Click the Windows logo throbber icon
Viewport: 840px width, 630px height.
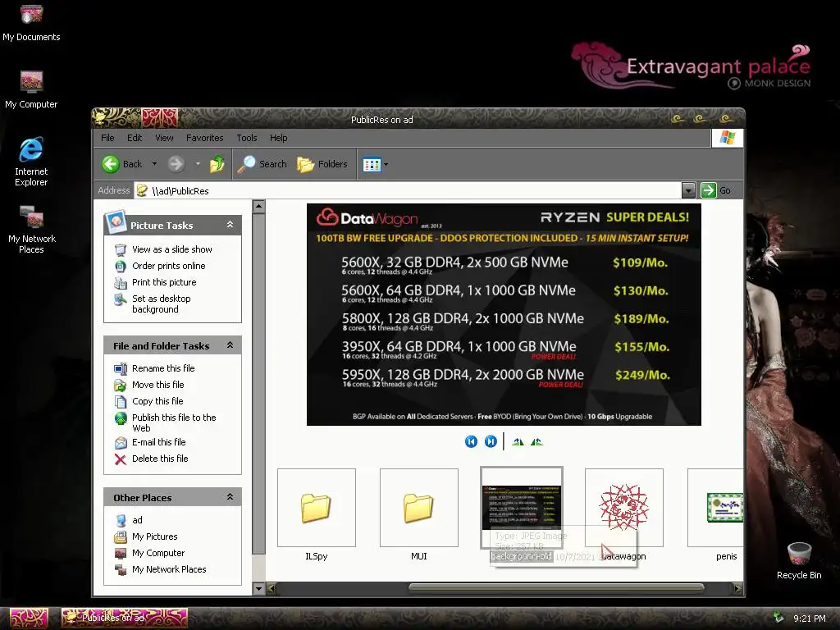(727, 138)
